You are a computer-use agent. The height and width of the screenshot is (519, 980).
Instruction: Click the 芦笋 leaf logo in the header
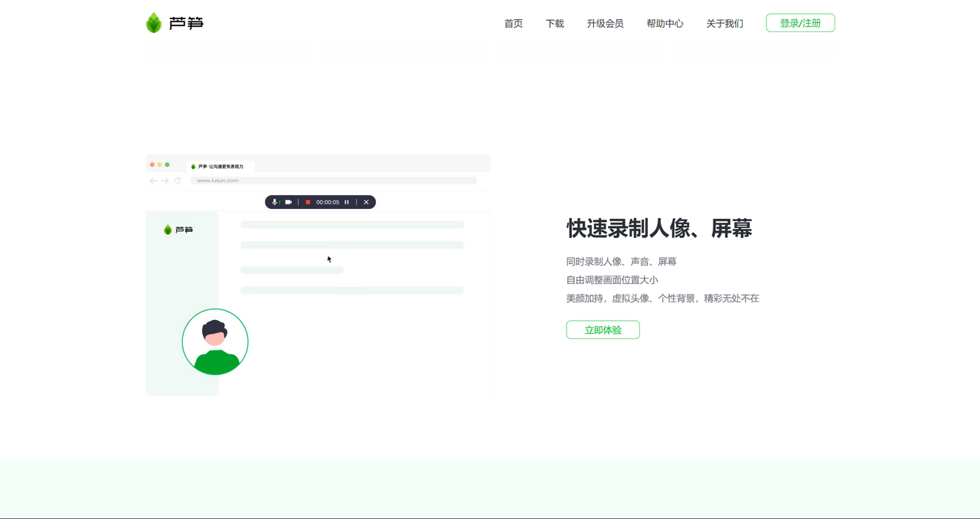tap(152, 22)
